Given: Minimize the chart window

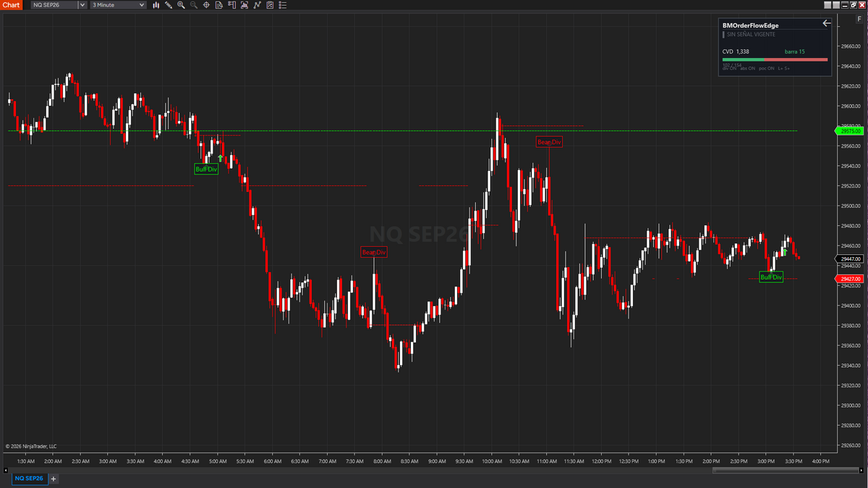Looking at the screenshot, I should tap(845, 5).
